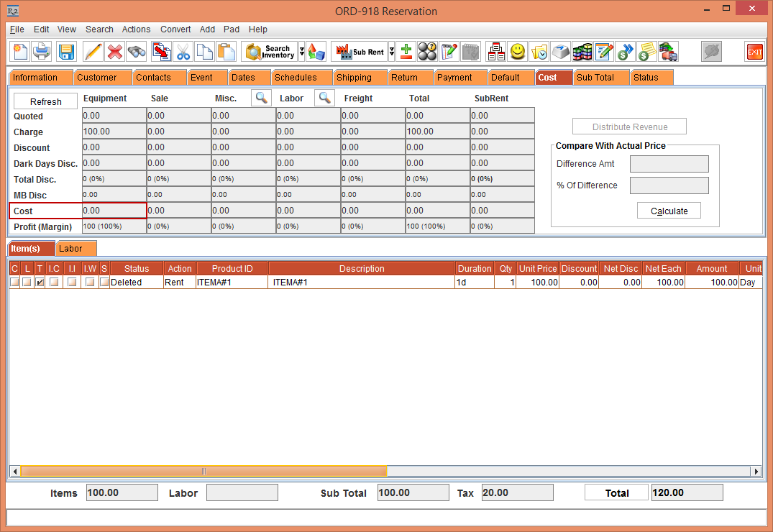This screenshot has height=532, width=773.
Task: Switch to the Shipping tab
Action: tap(354, 78)
